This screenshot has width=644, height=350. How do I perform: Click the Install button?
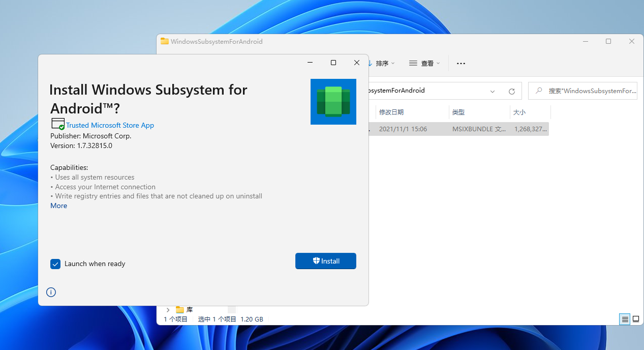click(325, 261)
